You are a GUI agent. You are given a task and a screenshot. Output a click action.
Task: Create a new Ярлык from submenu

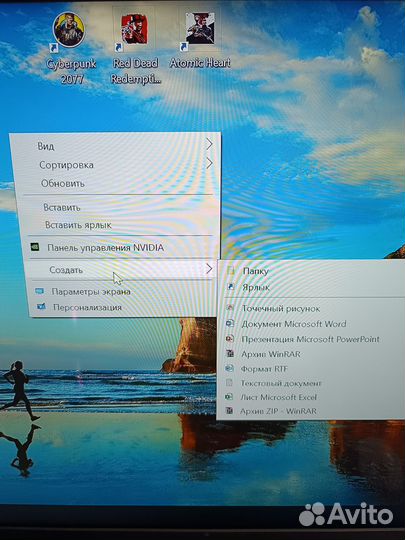pyautogui.click(x=256, y=287)
